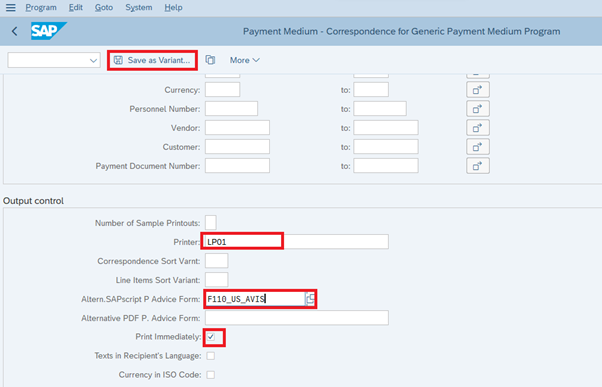The image size is (602, 387).
Task: Click the Printer field with LP01
Action: point(296,242)
